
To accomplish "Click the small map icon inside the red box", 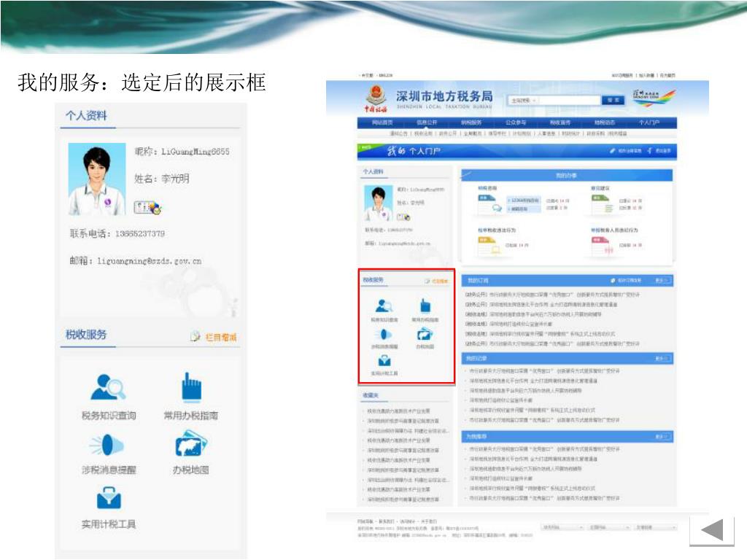I will pyautogui.click(x=425, y=334).
